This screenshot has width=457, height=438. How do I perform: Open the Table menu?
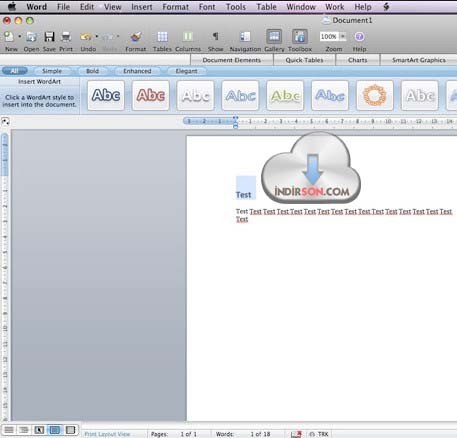pos(266,7)
